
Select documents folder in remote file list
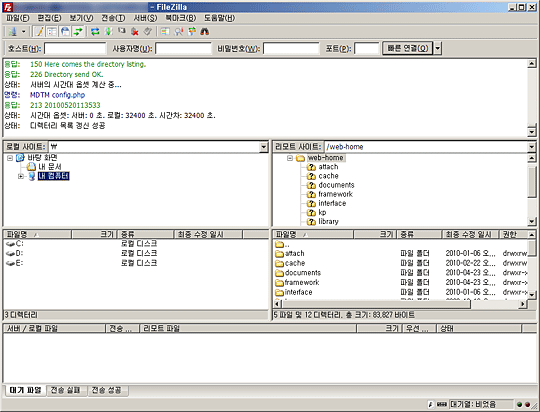[x=401, y=273]
